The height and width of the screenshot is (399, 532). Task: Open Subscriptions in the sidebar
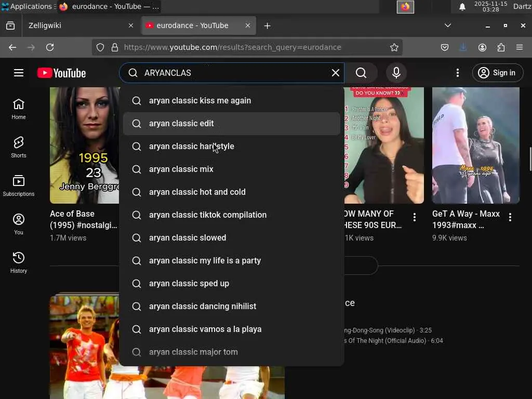pyautogui.click(x=19, y=185)
